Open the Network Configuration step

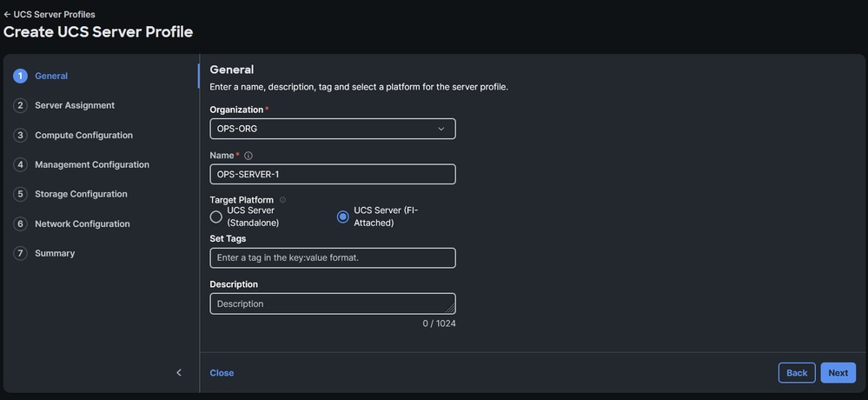(x=83, y=223)
